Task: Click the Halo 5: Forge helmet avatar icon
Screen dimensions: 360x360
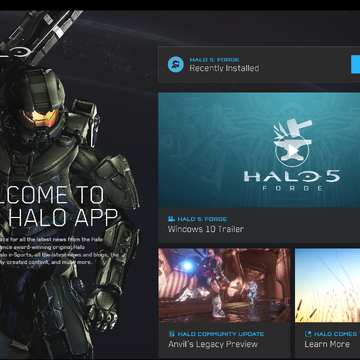Action: (175, 65)
